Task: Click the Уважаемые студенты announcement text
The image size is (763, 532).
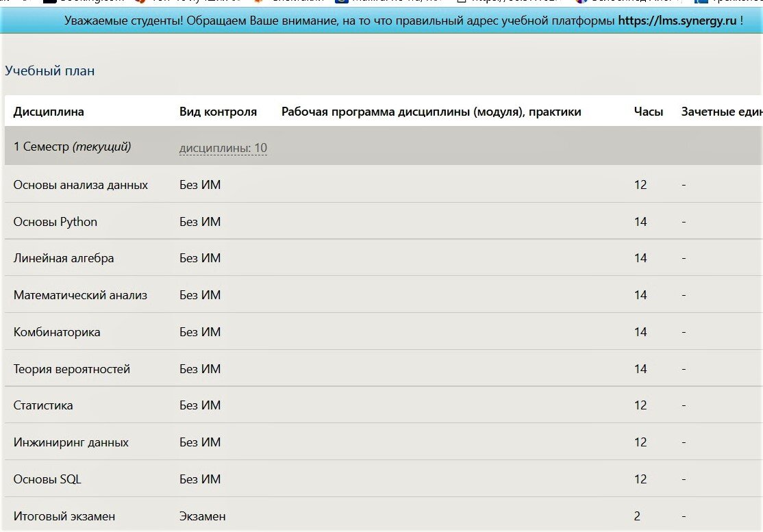Action: tap(403, 21)
